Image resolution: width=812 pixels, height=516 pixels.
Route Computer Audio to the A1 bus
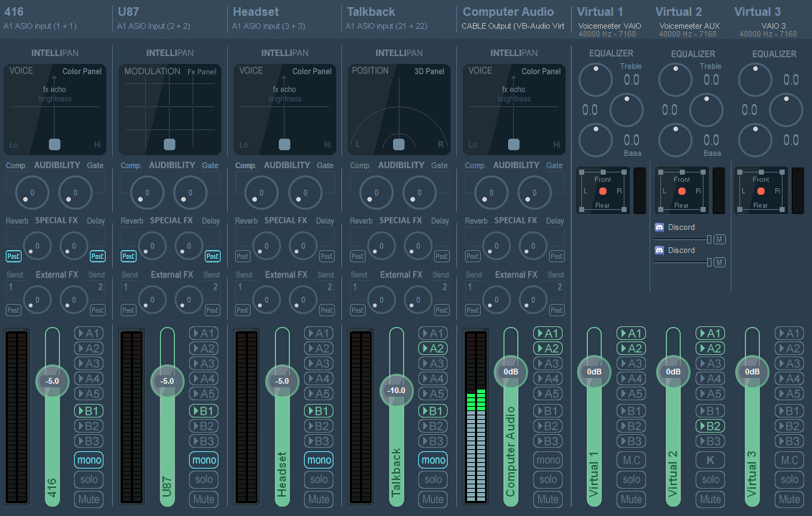pos(548,333)
